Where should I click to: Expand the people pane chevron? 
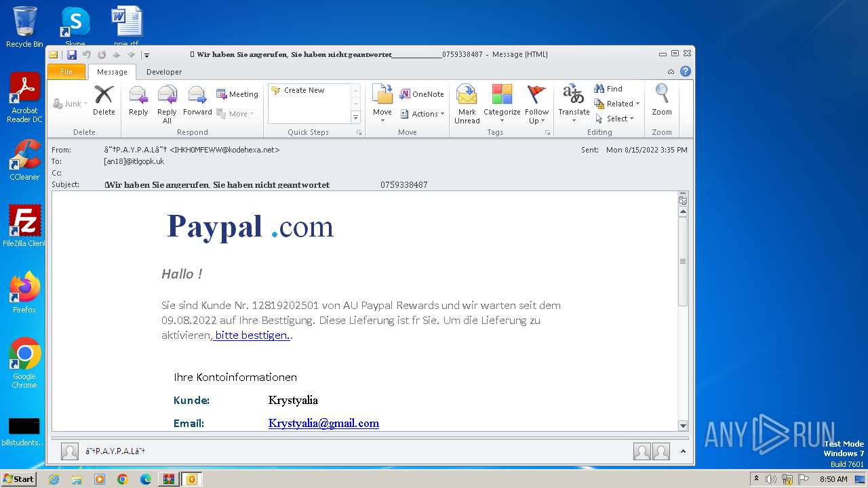pos(683,451)
